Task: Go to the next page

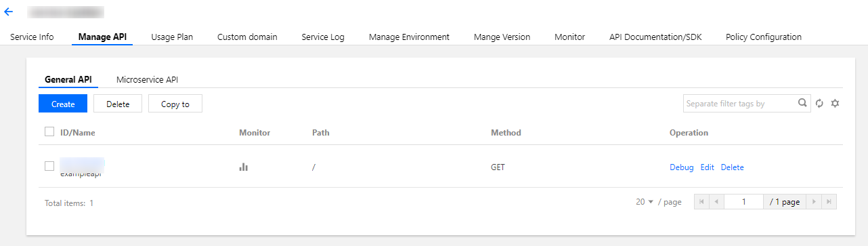Action: [x=814, y=202]
